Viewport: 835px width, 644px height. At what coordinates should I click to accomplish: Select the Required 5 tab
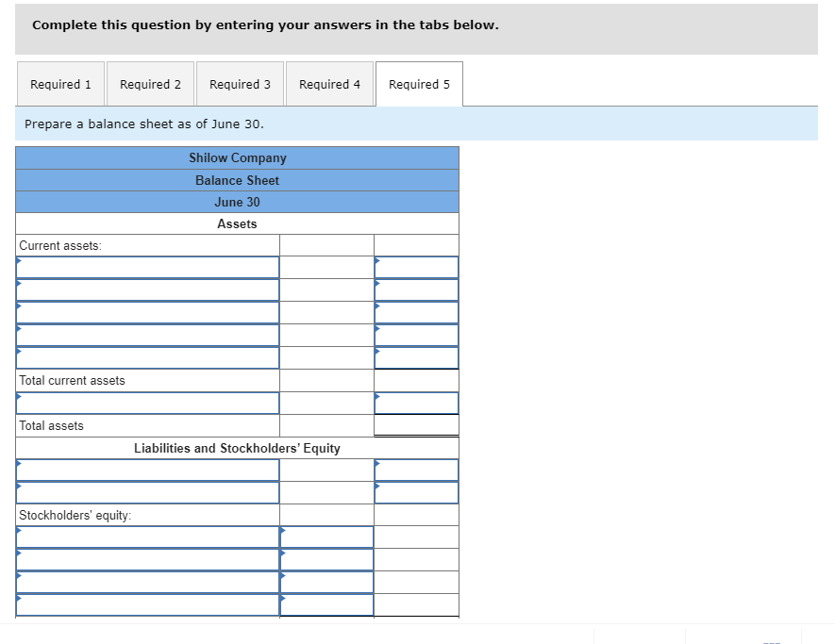tap(419, 84)
